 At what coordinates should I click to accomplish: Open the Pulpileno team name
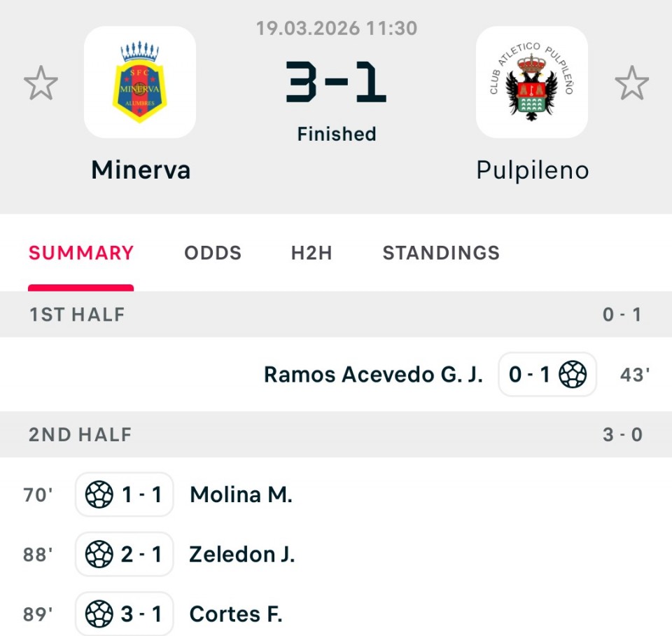(532, 170)
